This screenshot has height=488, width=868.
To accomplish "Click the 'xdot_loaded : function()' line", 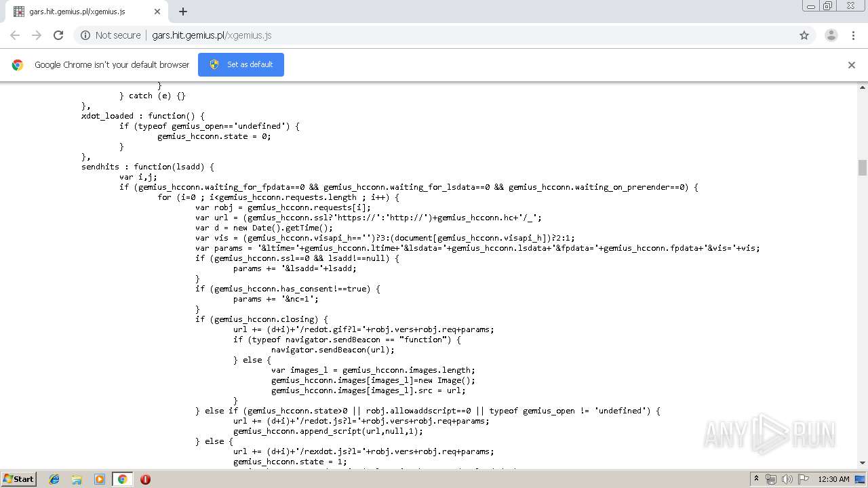I will 143,116.
